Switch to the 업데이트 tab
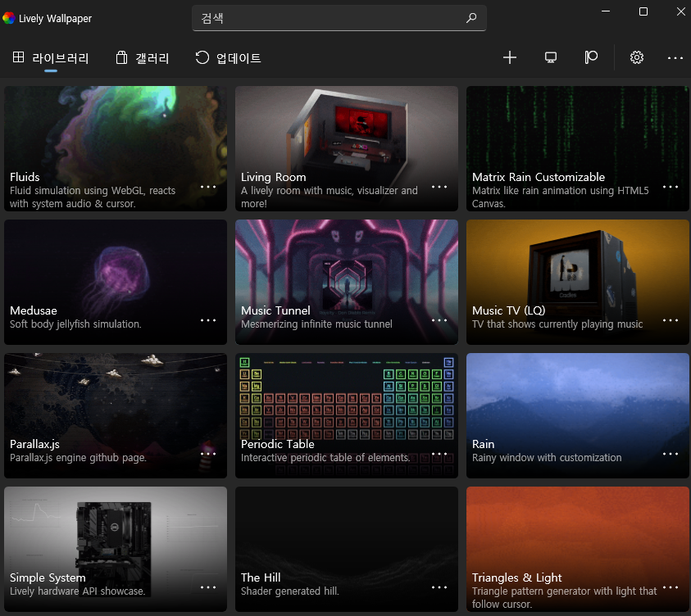Viewport: 691px width, 616px height. coord(228,57)
